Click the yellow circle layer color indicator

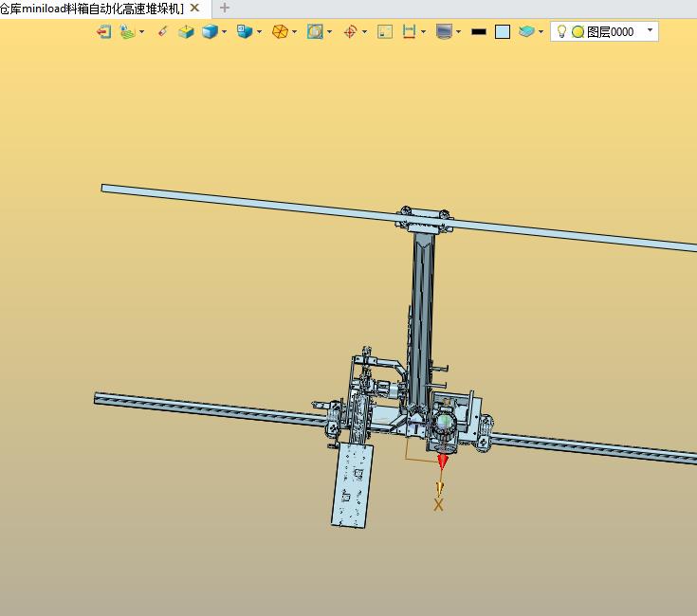tap(578, 32)
